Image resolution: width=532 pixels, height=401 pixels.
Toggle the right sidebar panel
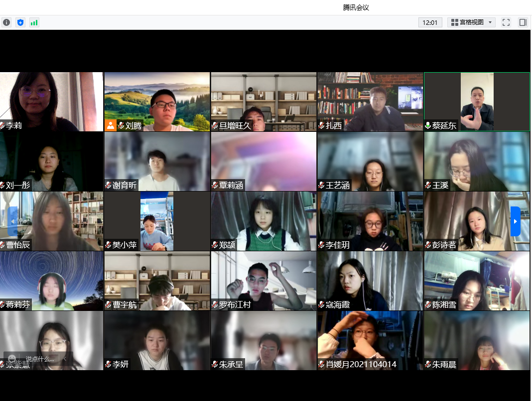pyautogui.click(x=523, y=22)
